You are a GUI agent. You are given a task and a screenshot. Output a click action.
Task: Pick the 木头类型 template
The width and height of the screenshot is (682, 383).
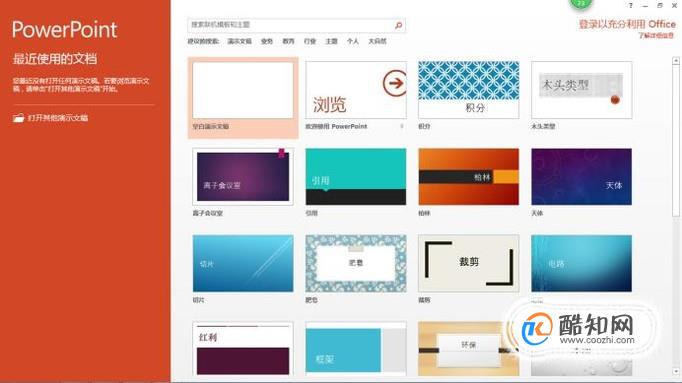(582, 90)
